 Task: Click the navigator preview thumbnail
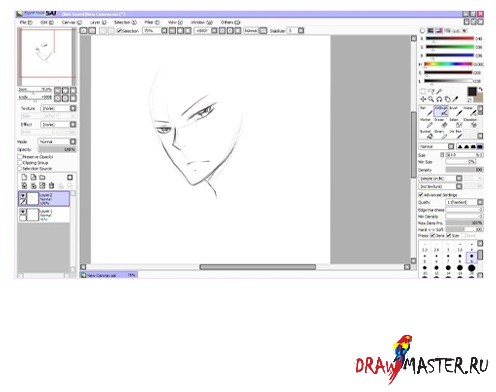point(47,57)
